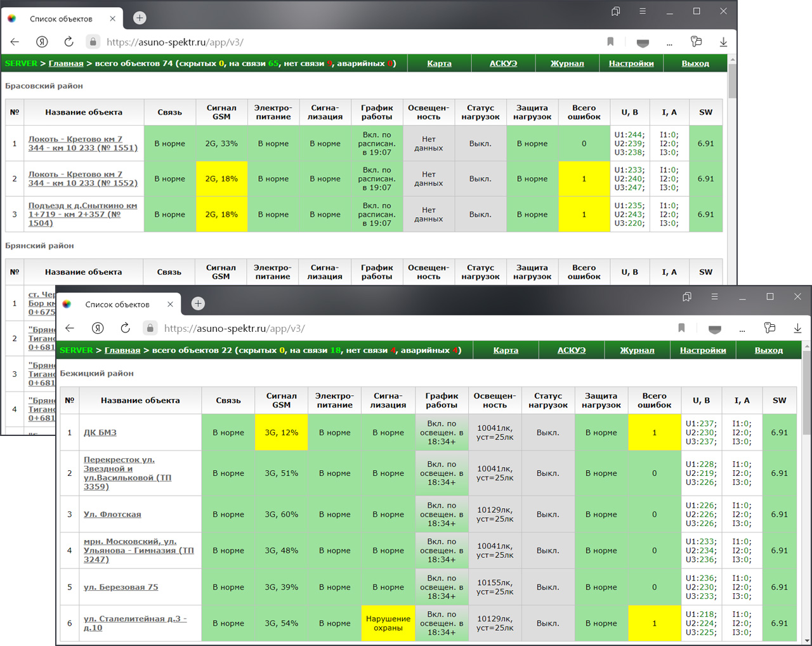Open Карта menu in the front window
Screen dimensions: 812x646
tap(506, 350)
